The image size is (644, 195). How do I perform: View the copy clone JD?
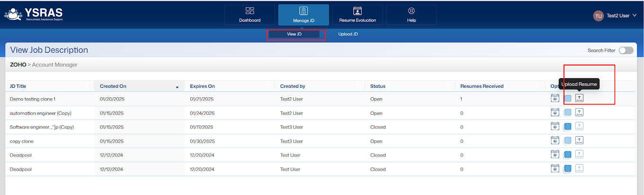555,140
